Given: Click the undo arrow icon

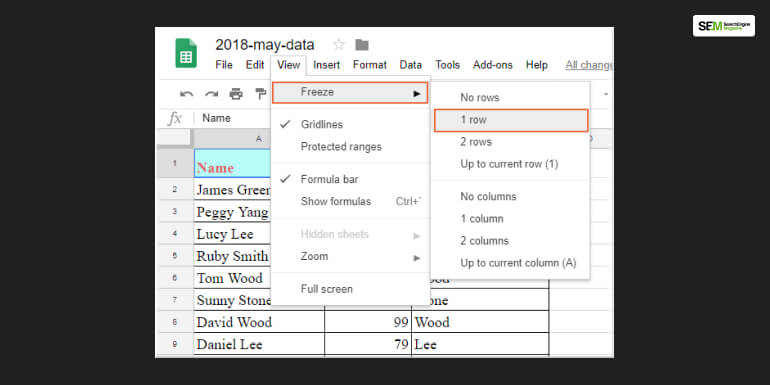Looking at the screenshot, I should click(186, 93).
